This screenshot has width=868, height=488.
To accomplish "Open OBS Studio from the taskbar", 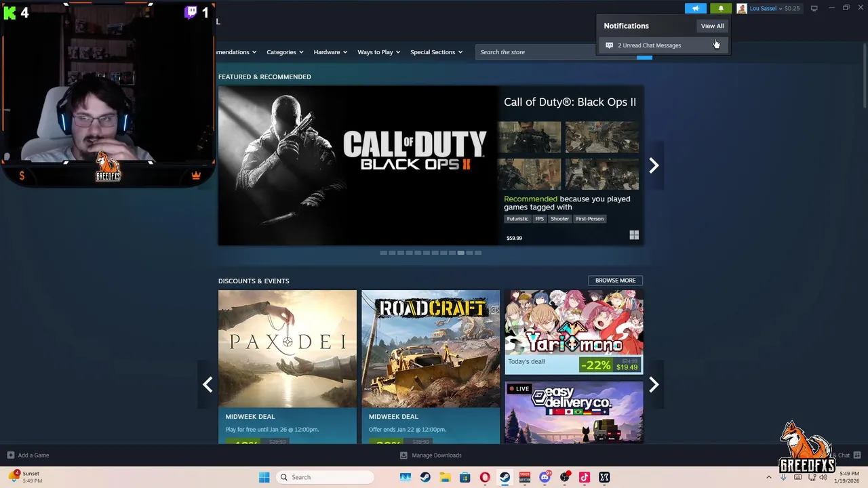I will click(564, 477).
